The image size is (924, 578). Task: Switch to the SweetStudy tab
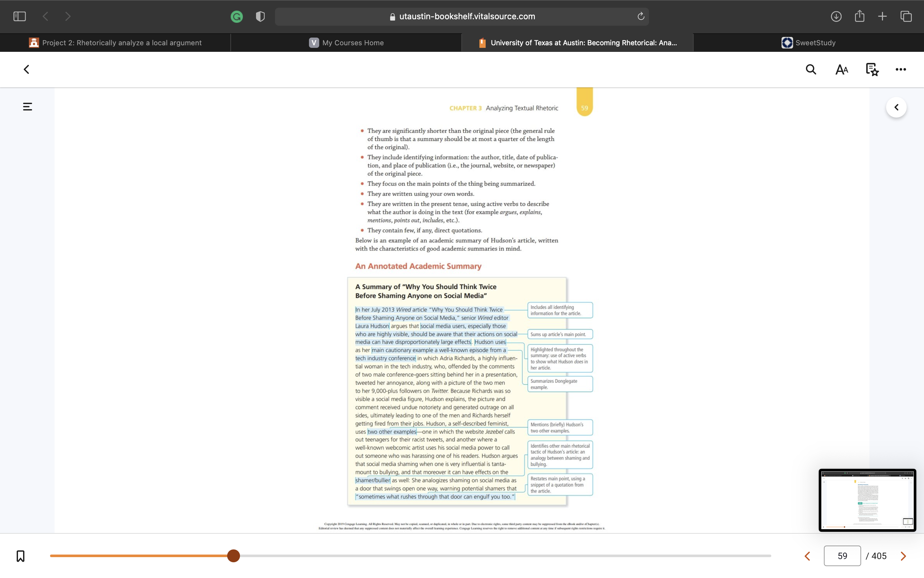(809, 43)
